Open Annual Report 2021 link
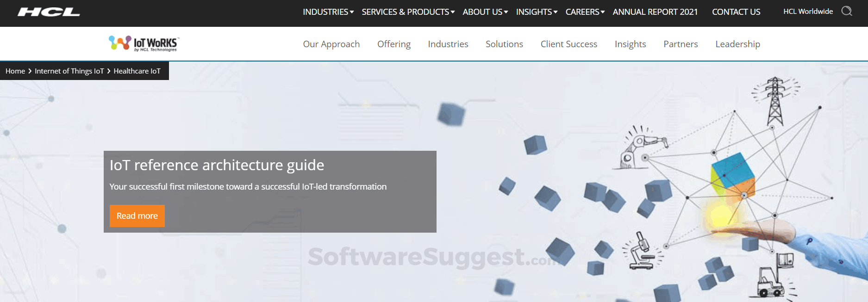 (x=655, y=12)
